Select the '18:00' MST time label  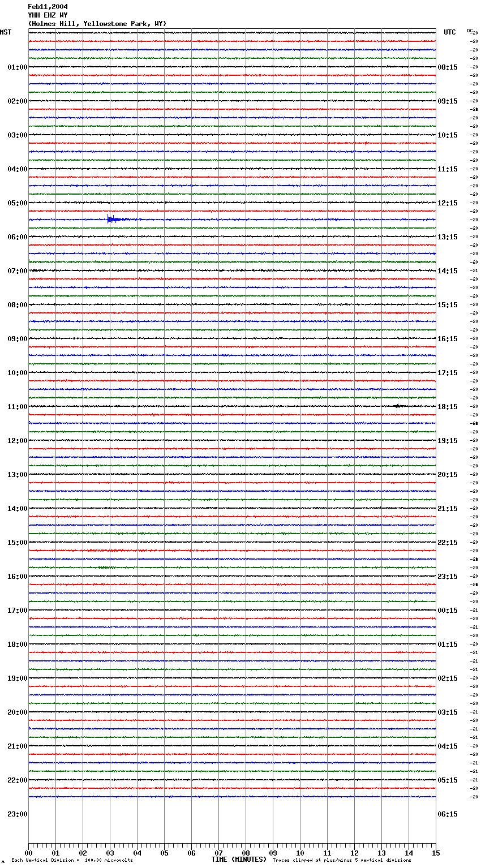click(x=18, y=644)
